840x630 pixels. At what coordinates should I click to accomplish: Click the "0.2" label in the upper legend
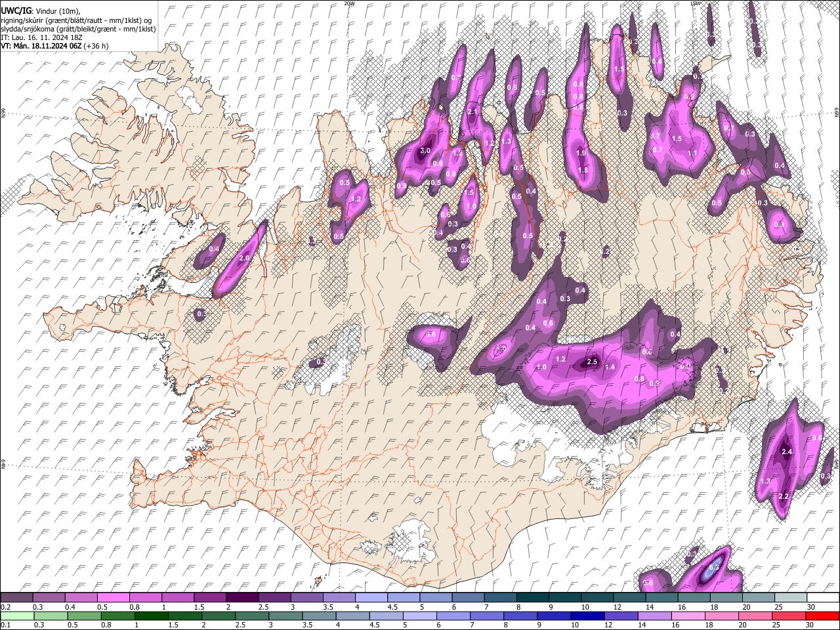click(5, 607)
